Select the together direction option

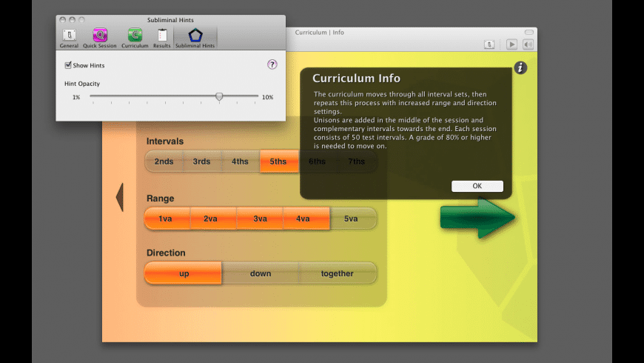pyautogui.click(x=337, y=273)
